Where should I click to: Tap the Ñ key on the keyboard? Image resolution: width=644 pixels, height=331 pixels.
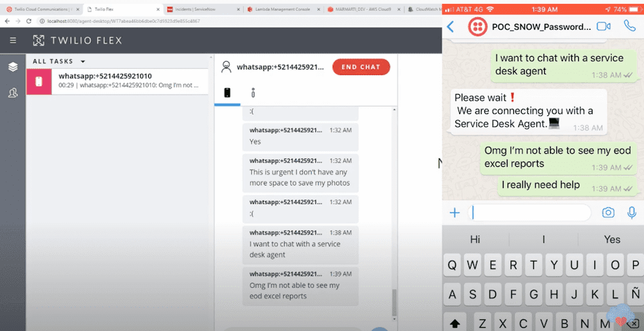tap(636, 294)
